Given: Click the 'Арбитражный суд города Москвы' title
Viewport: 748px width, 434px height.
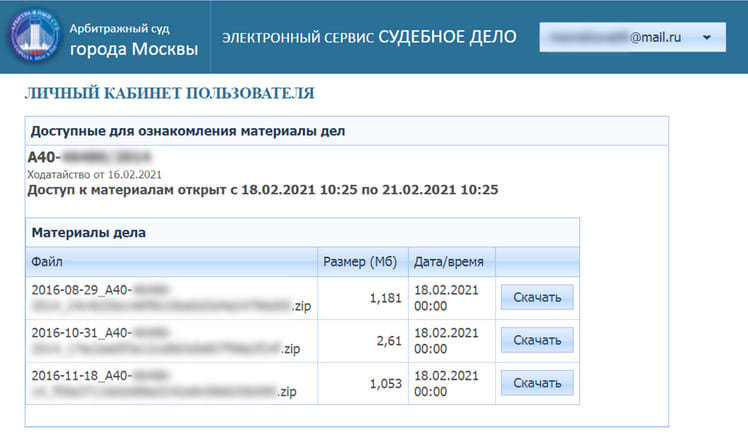Looking at the screenshot, I should click(x=134, y=40).
